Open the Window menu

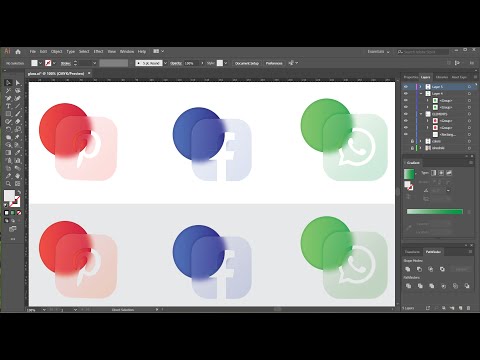[x=127, y=52]
